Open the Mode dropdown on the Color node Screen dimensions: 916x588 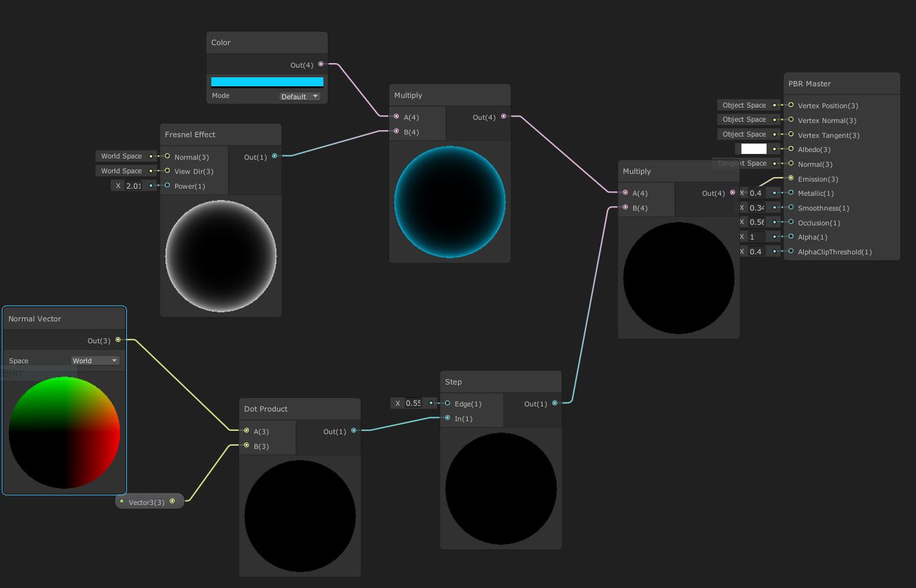[x=300, y=96]
